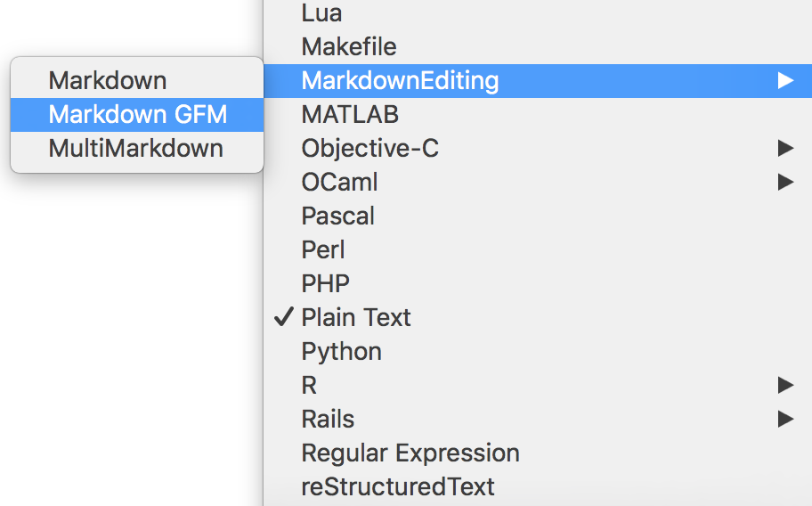Choose MATLAB syntax
812x506 pixels.
pyautogui.click(x=350, y=114)
